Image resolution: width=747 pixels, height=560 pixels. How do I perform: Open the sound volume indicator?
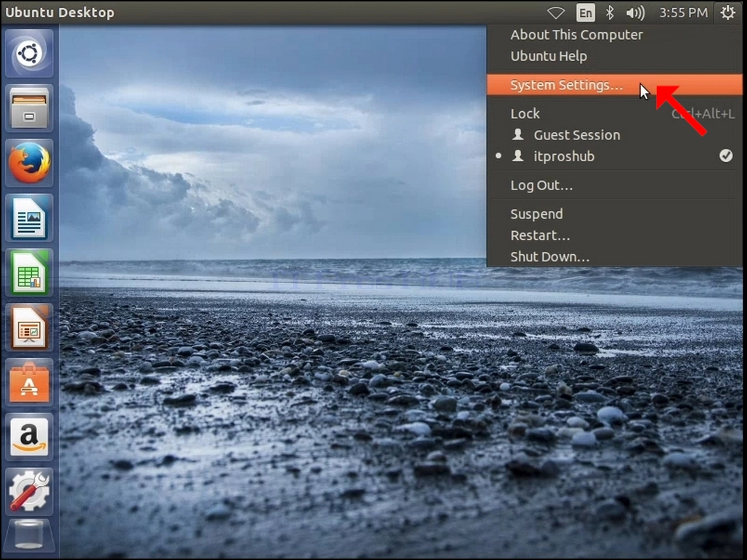[x=635, y=13]
